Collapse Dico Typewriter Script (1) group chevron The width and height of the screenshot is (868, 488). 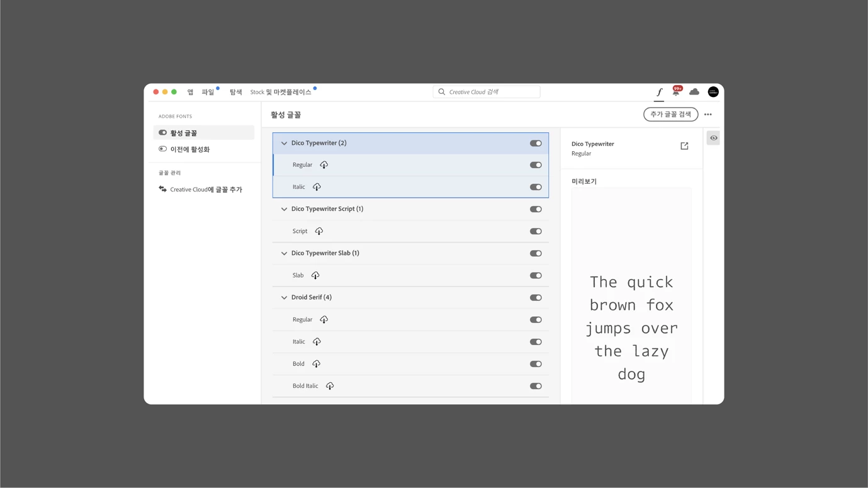tap(284, 209)
